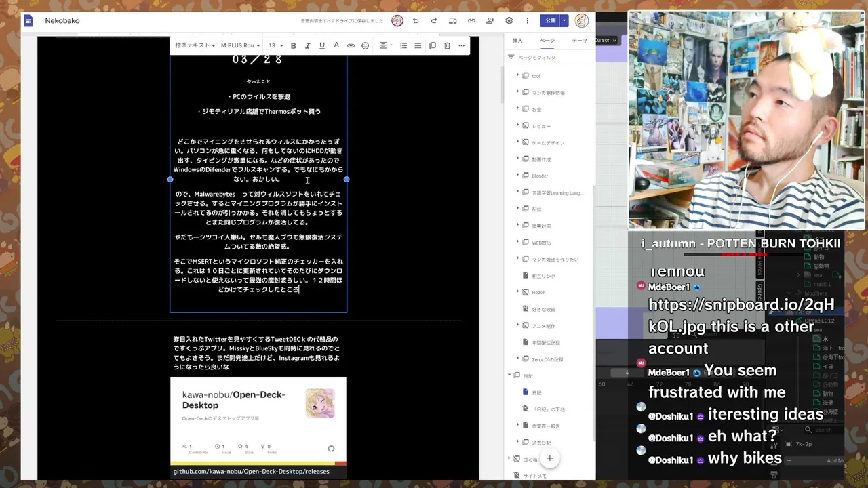Share with others via add-person icon
The height and width of the screenshot is (488, 868).
(490, 21)
